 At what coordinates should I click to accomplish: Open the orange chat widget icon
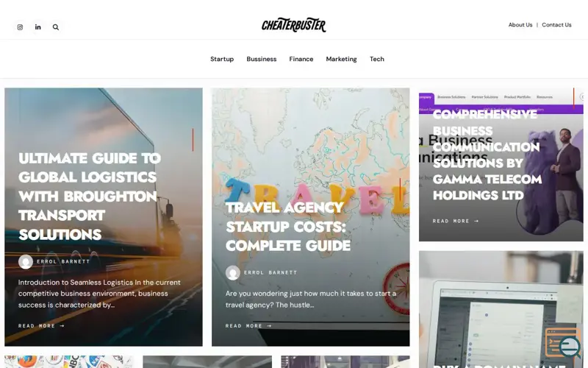563,343
